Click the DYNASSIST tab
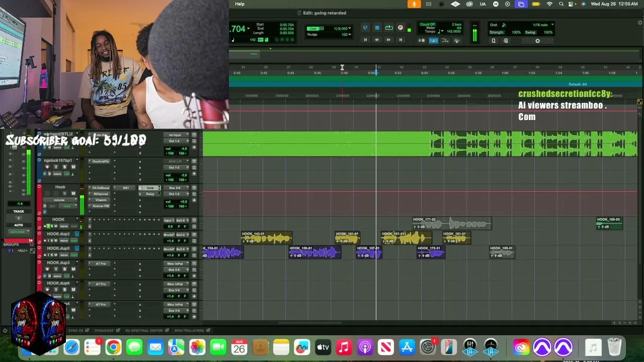Viewport: 644px width, 362px height. (x=104, y=330)
